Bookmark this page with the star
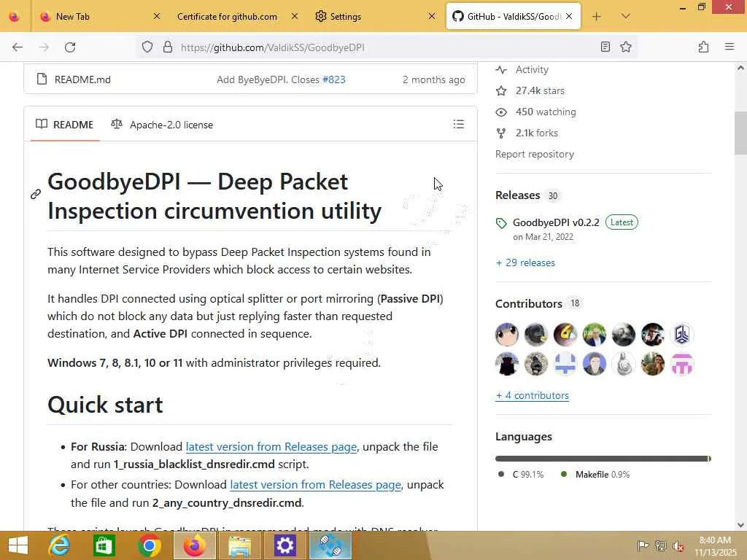 point(626,47)
